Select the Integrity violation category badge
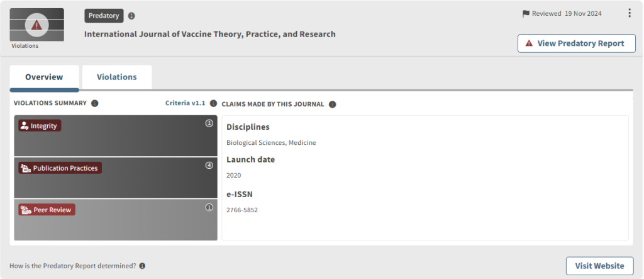Image resolution: width=644 pixels, height=279 pixels. pyautogui.click(x=40, y=126)
